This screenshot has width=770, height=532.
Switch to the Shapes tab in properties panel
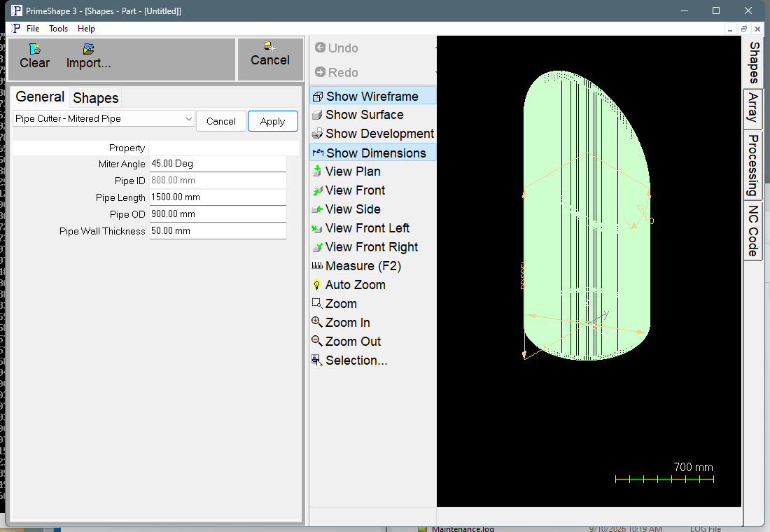pos(96,98)
